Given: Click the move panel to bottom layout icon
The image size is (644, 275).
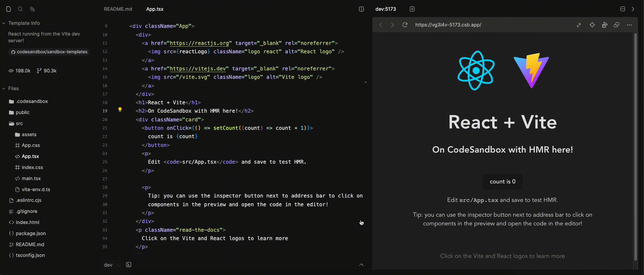Looking at the screenshot, I should 623,9.
